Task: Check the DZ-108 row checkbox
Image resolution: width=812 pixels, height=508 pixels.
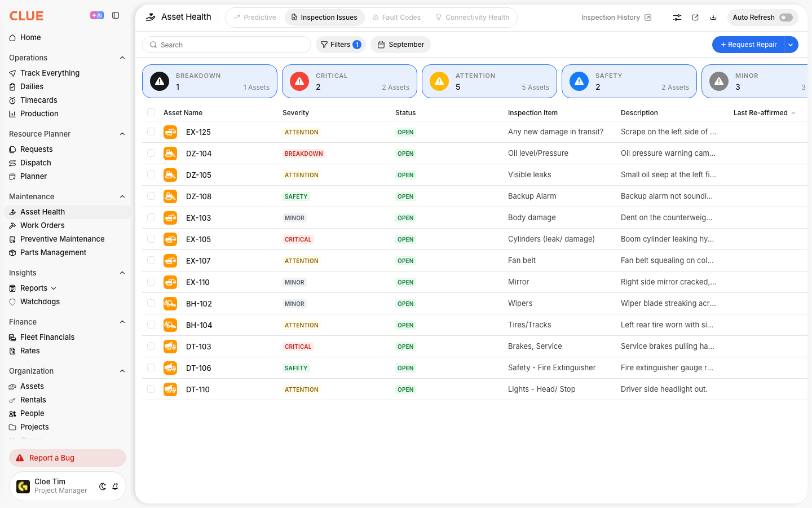Action: tap(151, 196)
